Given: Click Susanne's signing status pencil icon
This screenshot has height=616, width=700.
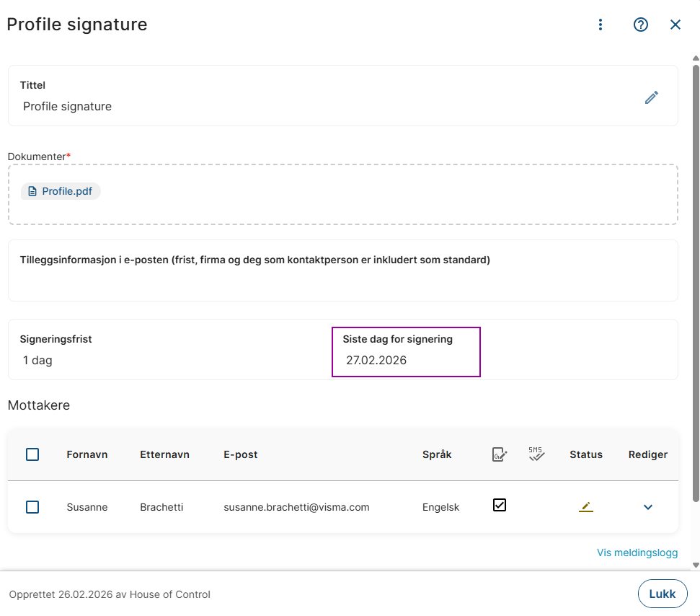Looking at the screenshot, I should pyautogui.click(x=586, y=507).
